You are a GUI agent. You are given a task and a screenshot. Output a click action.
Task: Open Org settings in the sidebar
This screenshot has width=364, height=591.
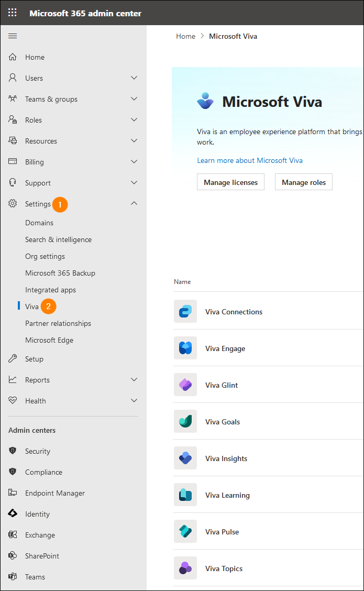click(x=45, y=256)
